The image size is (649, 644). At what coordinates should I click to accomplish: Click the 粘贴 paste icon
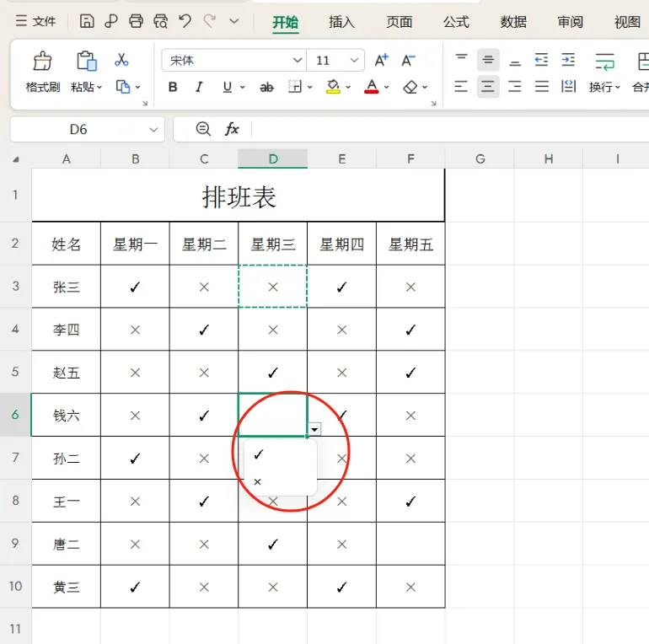87,61
